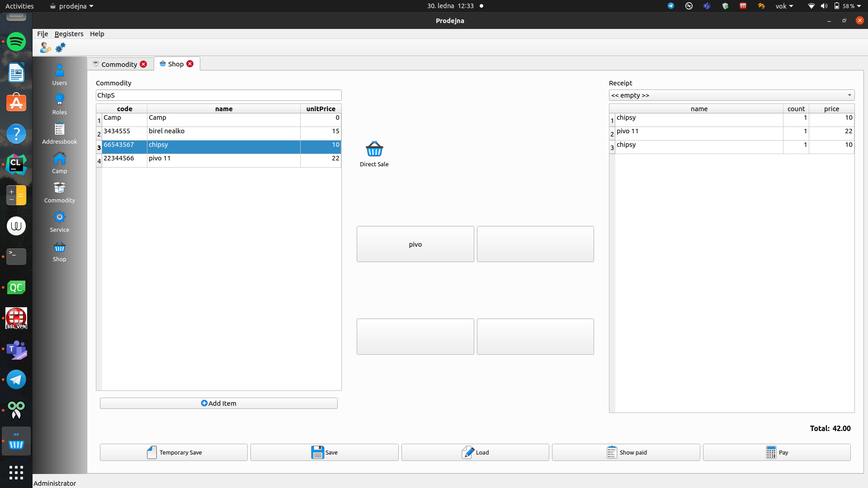Switch to the Commodity tab
Image resolution: width=868 pixels, height=488 pixels.
pos(119,64)
